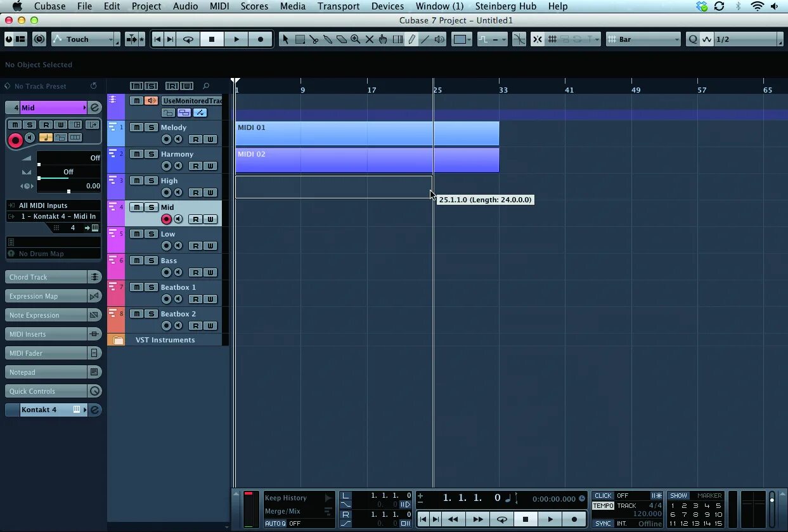Select the Glue tool
The image size is (788, 532).
(328, 39)
